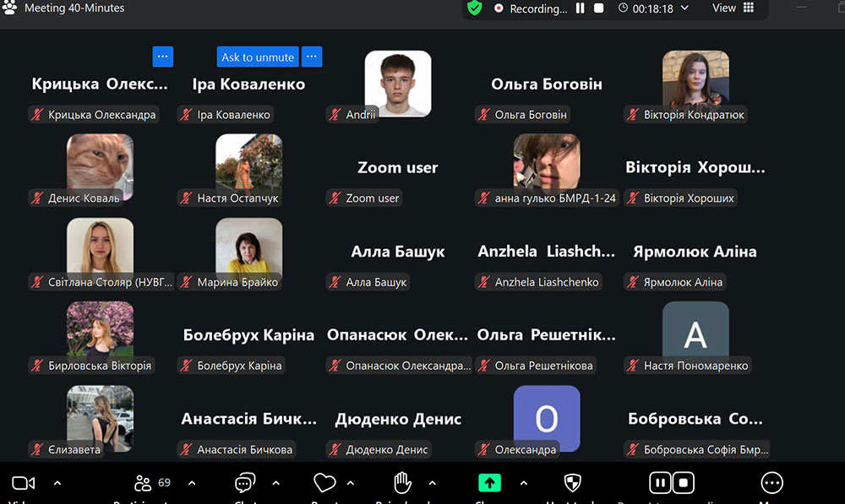The image size is (845, 504).
Task: Open the Chat panel icon
Action: pyautogui.click(x=245, y=483)
